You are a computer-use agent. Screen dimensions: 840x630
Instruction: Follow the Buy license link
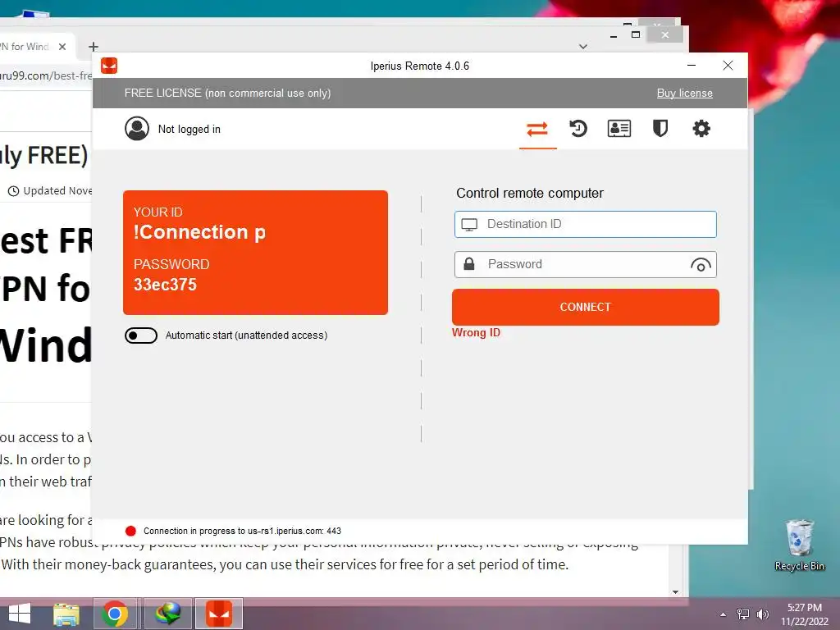[x=685, y=94]
